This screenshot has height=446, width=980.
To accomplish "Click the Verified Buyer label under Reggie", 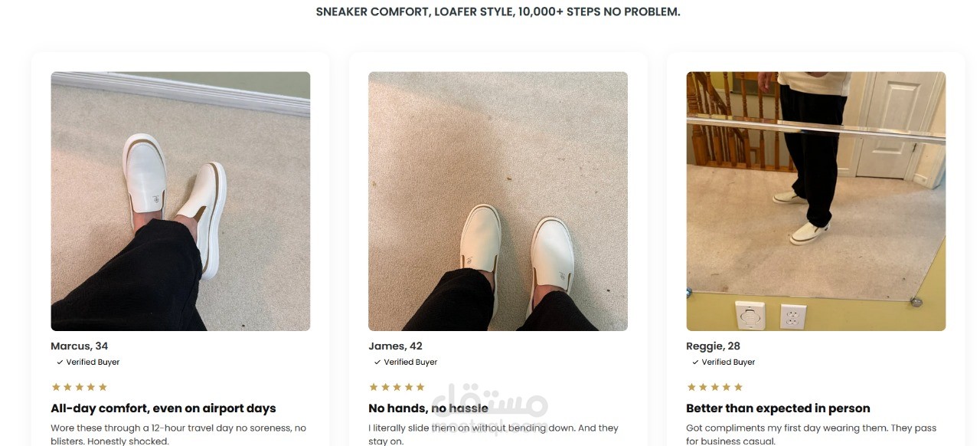I will click(x=729, y=362).
